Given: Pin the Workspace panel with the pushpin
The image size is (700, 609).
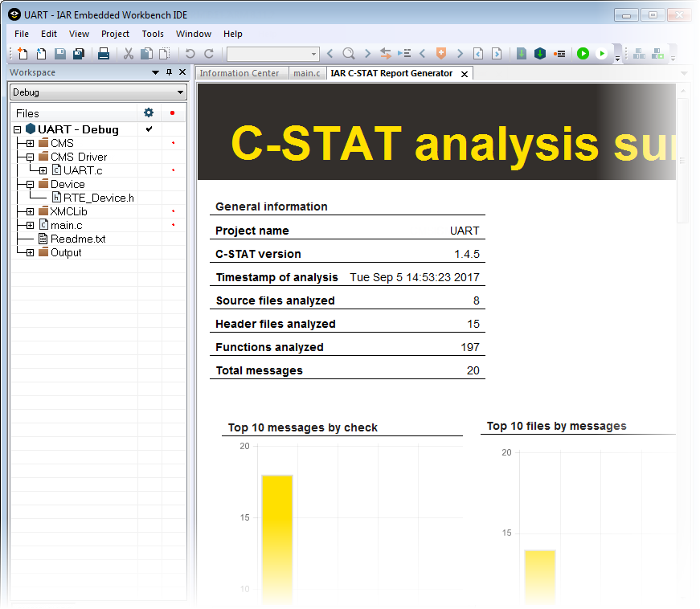Looking at the screenshot, I should [169, 73].
